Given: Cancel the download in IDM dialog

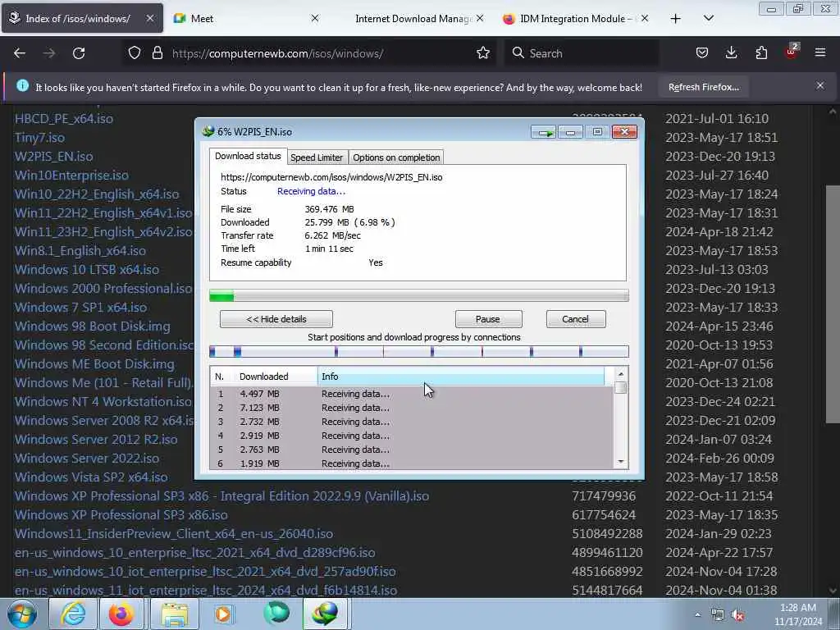Looking at the screenshot, I should (x=575, y=319).
